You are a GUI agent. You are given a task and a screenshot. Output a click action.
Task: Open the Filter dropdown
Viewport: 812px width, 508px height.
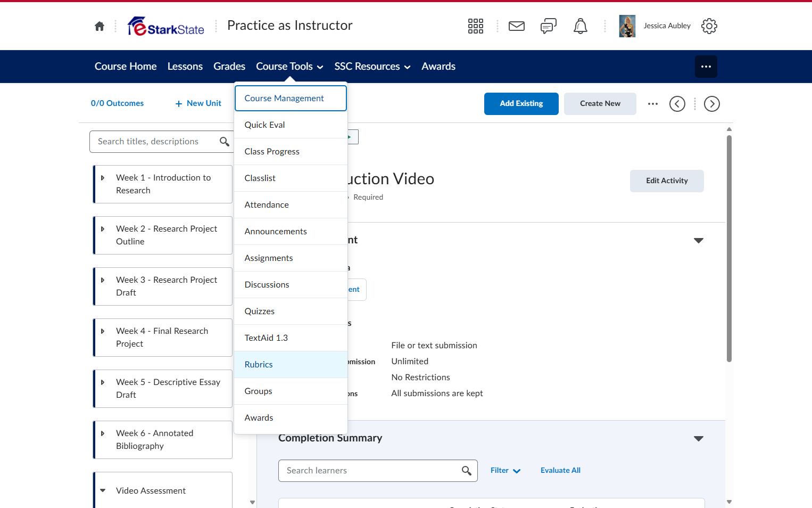pos(506,471)
